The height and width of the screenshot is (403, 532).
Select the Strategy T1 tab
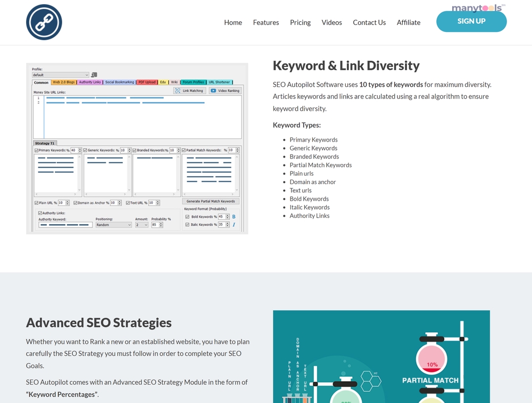pos(45,143)
